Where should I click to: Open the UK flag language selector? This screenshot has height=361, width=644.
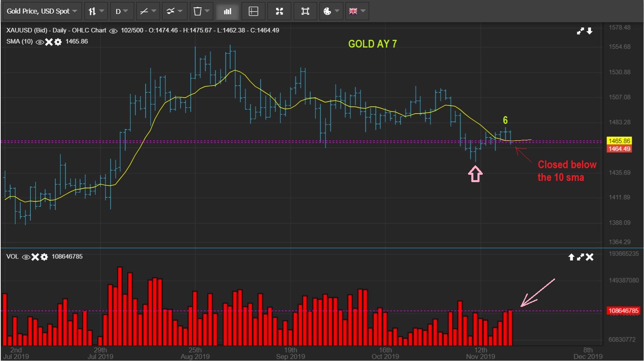357,11
